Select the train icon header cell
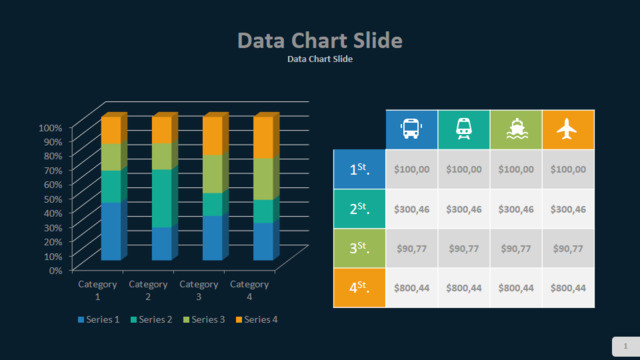The image size is (640, 360). [464, 129]
